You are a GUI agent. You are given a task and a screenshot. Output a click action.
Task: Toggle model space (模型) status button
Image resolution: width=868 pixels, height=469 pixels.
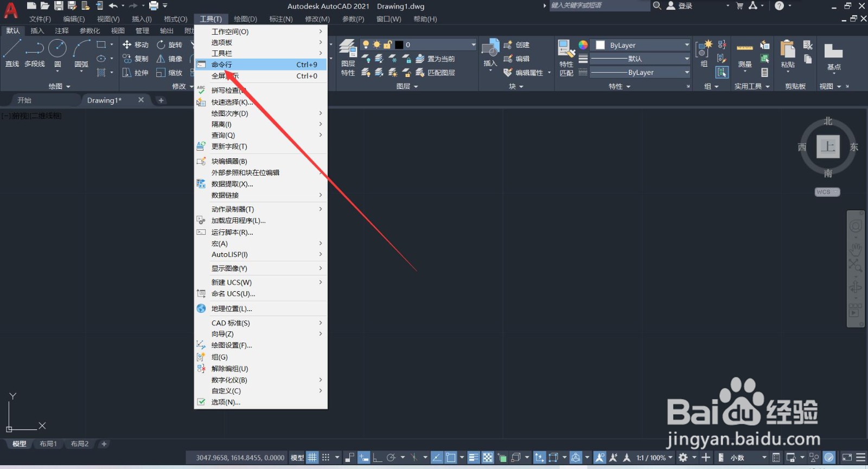pos(297,458)
